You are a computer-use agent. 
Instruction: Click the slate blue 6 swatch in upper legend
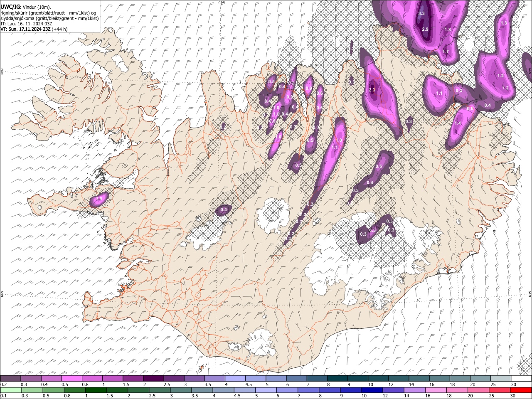(296, 378)
